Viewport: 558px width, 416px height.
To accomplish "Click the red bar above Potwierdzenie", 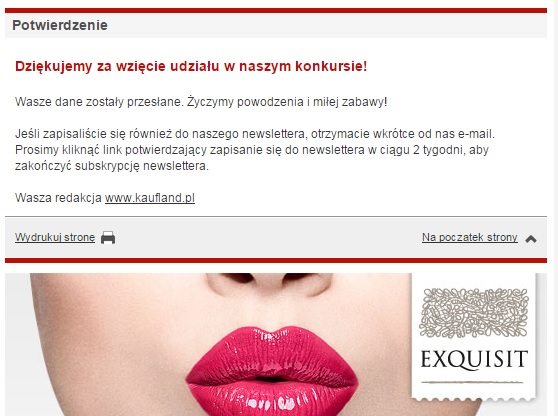I will pyautogui.click(x=276, y=11).
